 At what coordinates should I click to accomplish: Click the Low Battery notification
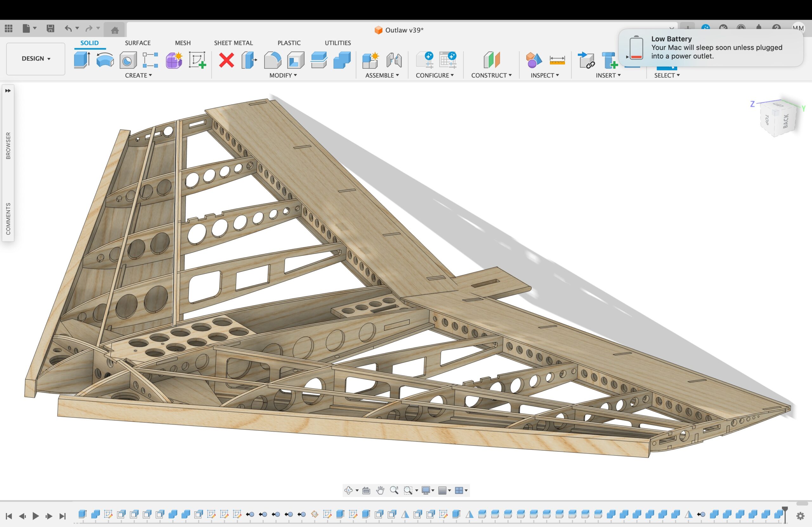click(x=711, y=48)
